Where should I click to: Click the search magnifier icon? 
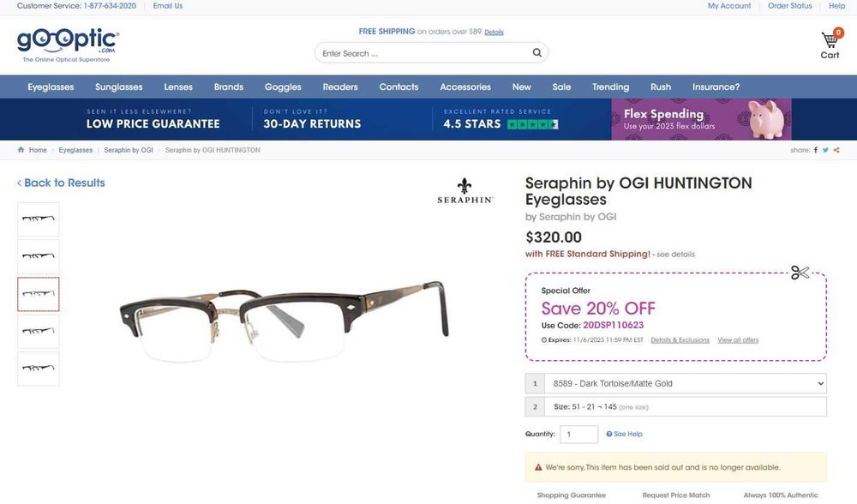click(x=537, y=53)
